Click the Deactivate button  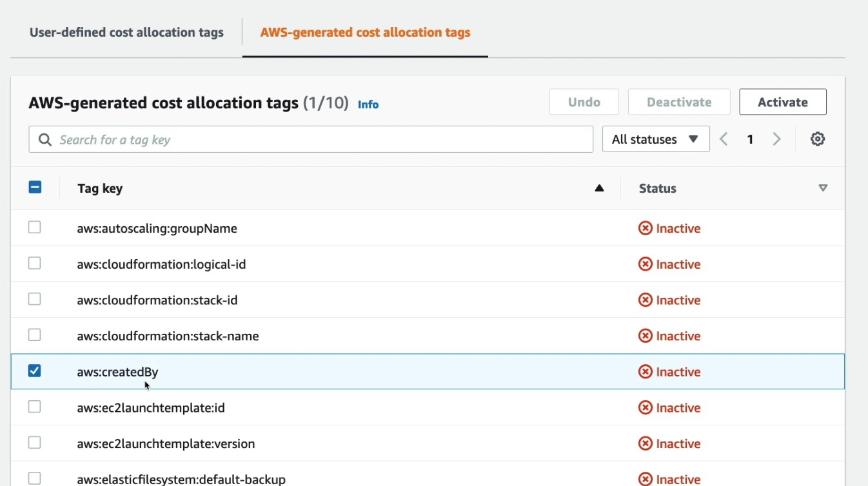(x=678, y=102)
